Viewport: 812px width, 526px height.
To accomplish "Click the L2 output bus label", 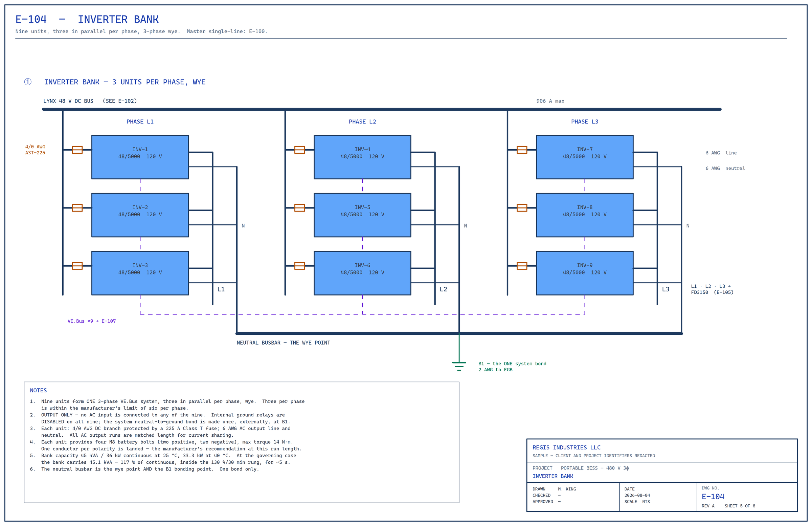I will (443, 289).
